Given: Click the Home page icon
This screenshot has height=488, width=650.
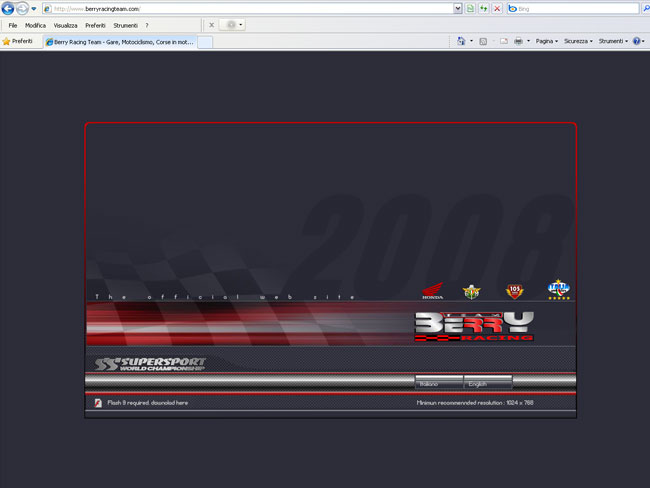Looking at the screenshot, I should pyautogui.click(x=461, y=41).
